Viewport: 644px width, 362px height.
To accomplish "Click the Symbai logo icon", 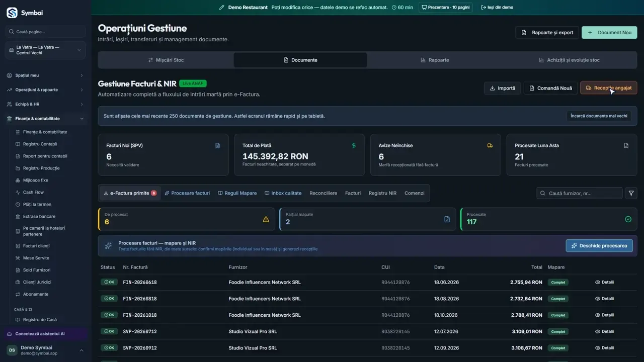I will [12, 13].
